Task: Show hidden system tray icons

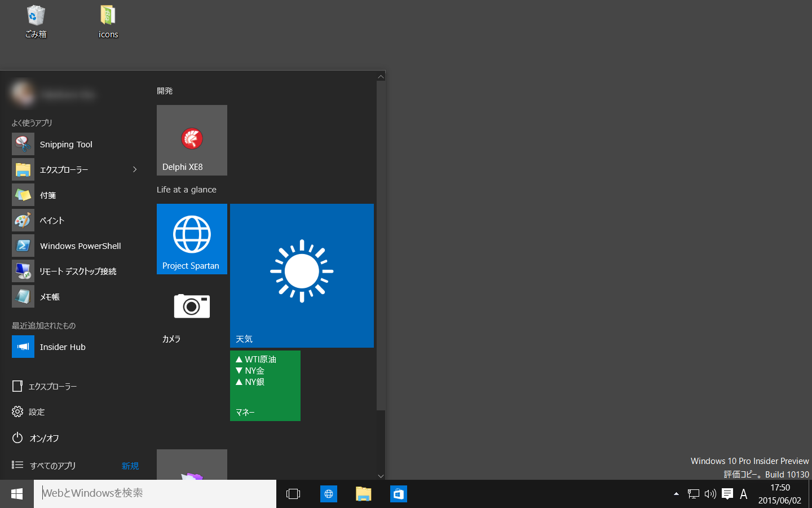Action: [x=676, y=494]
